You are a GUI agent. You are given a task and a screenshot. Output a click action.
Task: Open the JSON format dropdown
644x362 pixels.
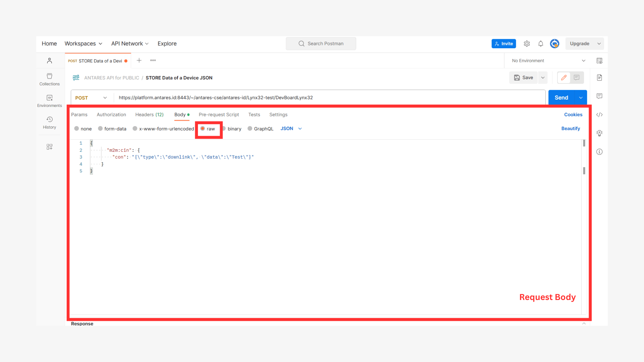(x=291, y=128)
